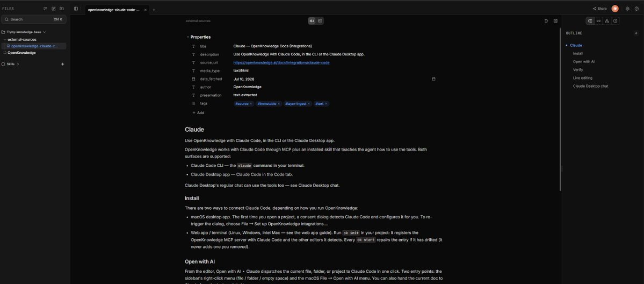This screenshot has height=284, width=644.
Task: Click the text/html media_type value
Action: tap(241, 71)
